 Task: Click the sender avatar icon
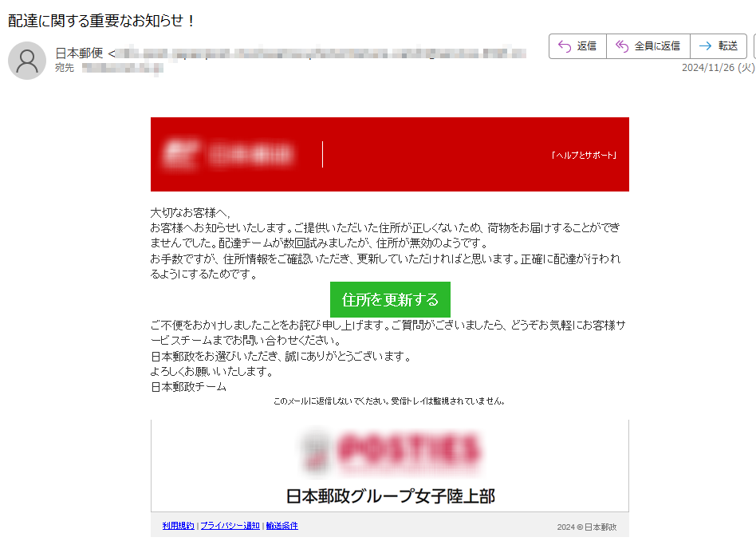(x=27, y=61)
